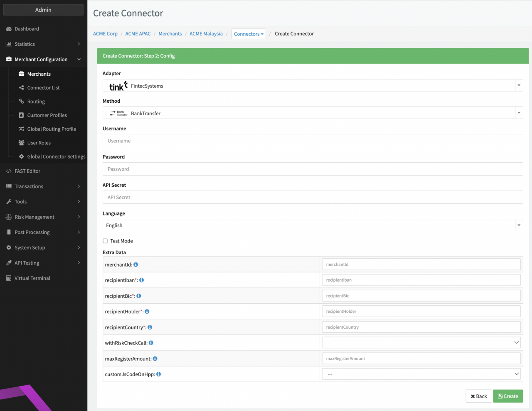Enable the Test Mode checkbox
The width and height of the screenshot is (532, 411).
105,241
